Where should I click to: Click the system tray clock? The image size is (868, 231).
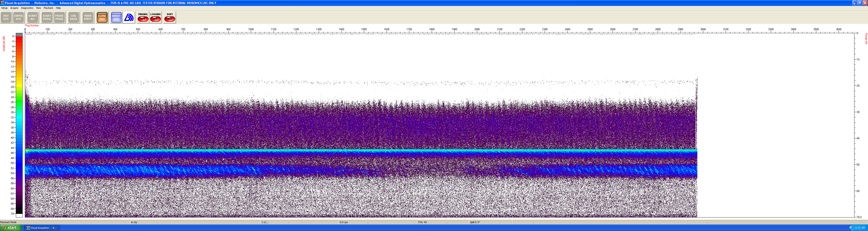(x=860, y=228)
